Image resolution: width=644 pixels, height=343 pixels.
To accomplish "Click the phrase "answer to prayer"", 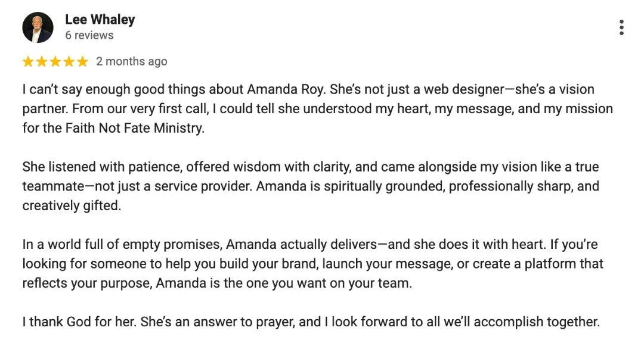I will (243, 322).
